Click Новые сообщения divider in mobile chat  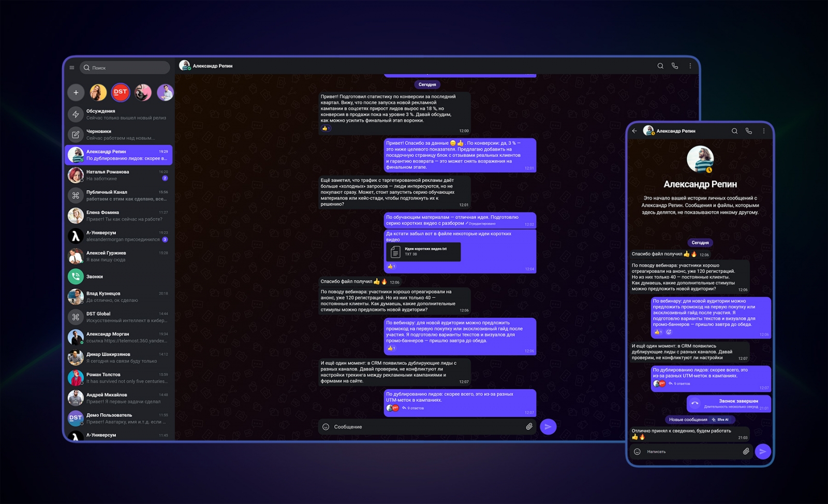pyautogui.click(x=688, y=420)
